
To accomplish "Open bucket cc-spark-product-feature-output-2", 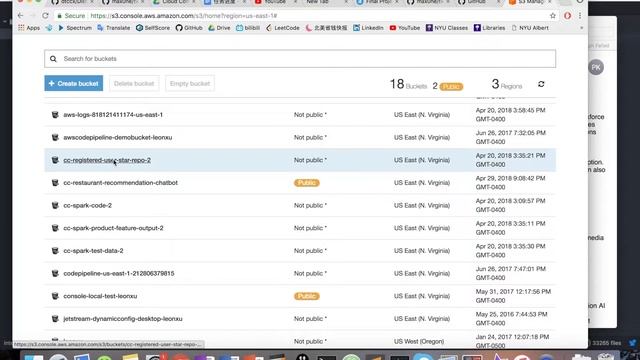I will (113, 228).
